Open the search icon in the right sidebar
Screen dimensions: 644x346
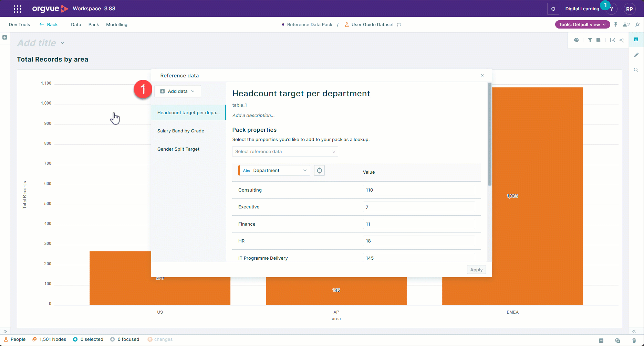(636, 70)
